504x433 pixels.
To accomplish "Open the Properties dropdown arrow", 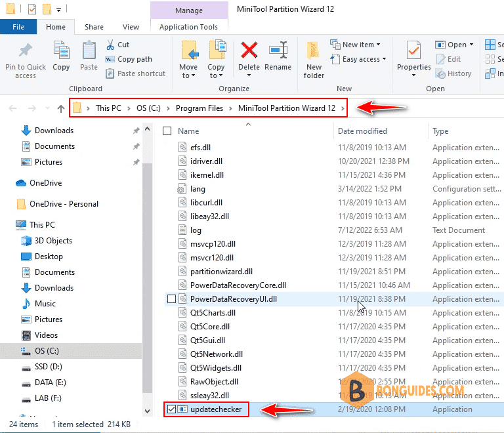I will [413, 75].
